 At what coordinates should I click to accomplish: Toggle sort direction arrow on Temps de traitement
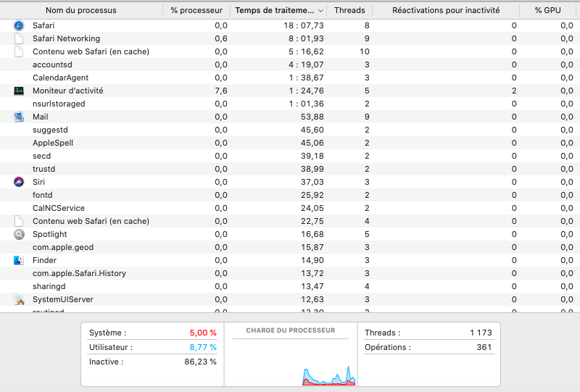click(320, 11)
